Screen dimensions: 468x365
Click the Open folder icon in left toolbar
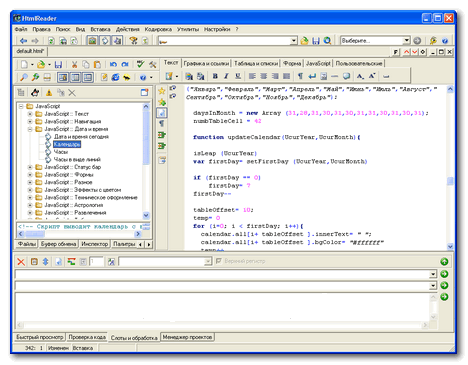[x=41, y=64]
